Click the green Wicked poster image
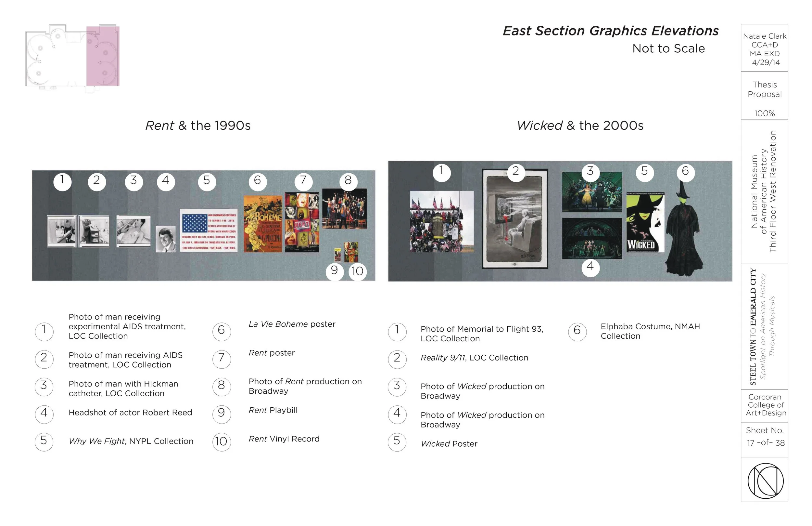Image resolution: width=812 pixels, height=526 pixels. pyautogui.click(x=645, y=222)
